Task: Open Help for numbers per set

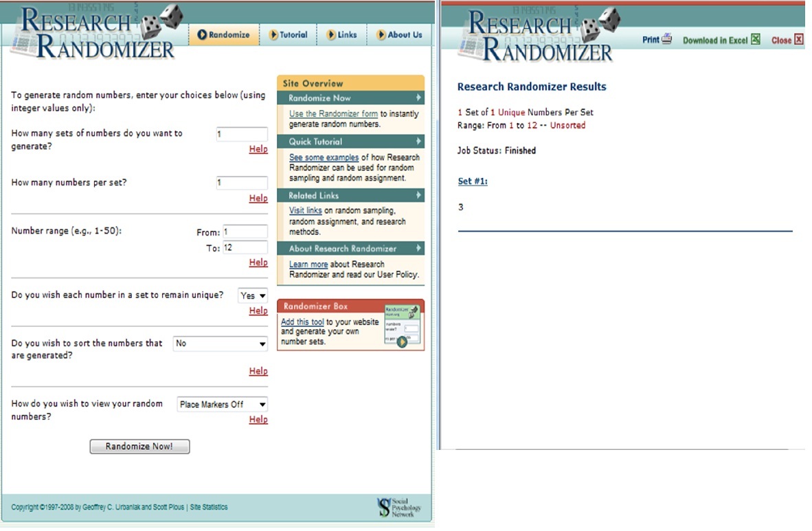Action: [x=258, y=199]
